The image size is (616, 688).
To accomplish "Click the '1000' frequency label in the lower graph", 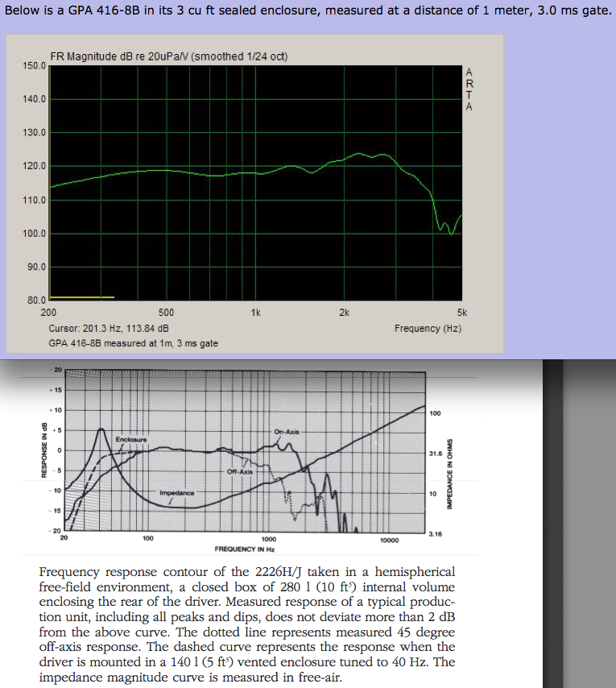I will point(269,539).
